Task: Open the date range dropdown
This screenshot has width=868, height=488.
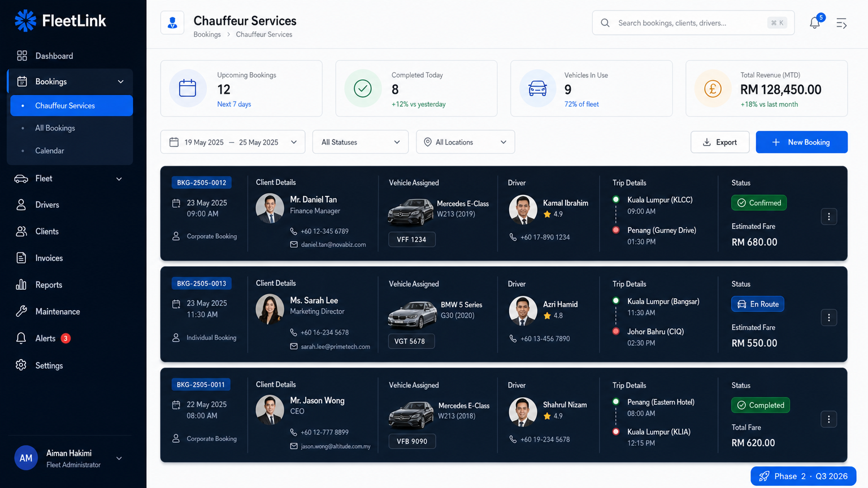Action: (x=233, y=142)
